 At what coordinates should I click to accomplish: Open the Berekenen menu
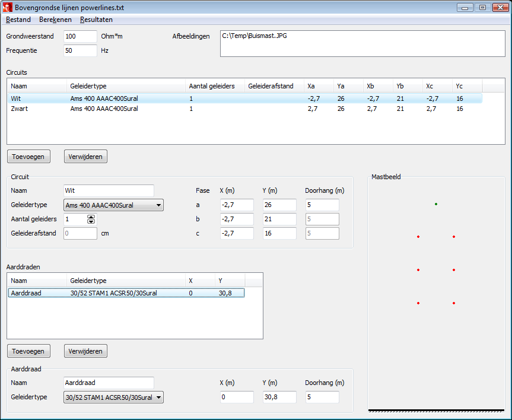coord(55,20)
